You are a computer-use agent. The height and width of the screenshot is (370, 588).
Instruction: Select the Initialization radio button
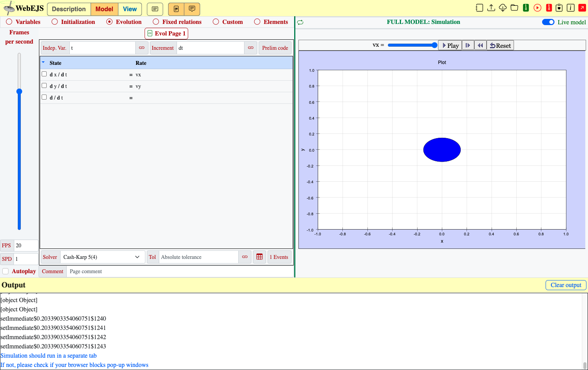55,22
